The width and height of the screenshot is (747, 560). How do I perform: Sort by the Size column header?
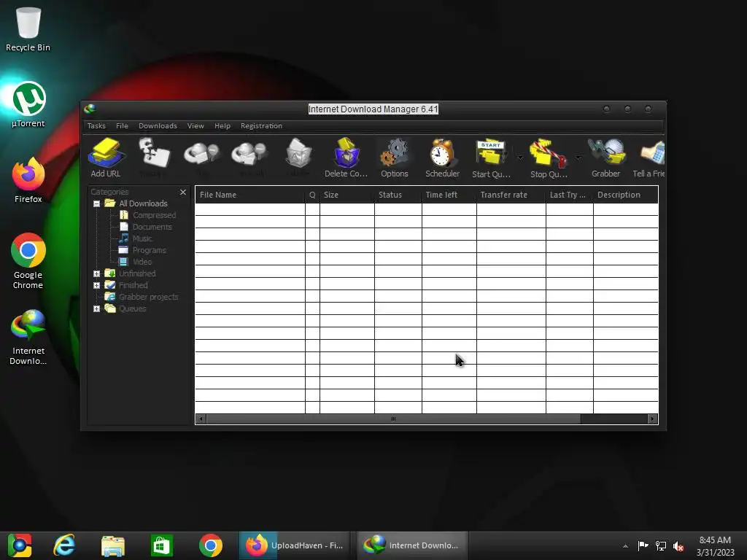click(x=347, y=195)
